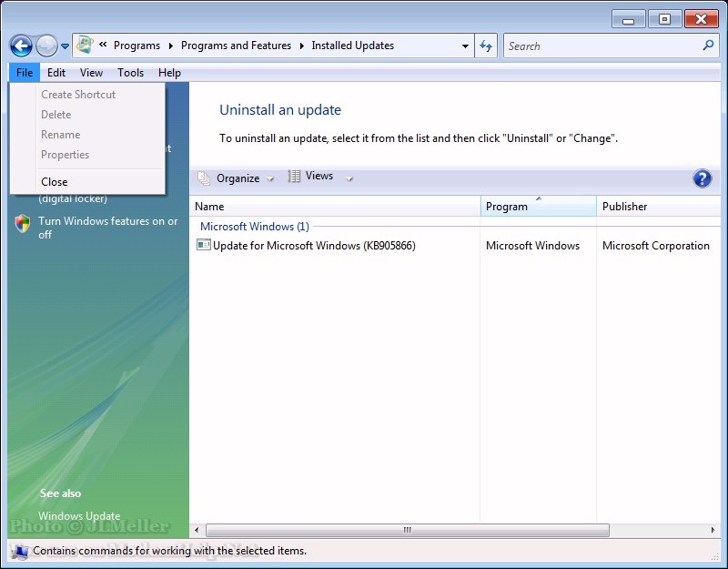Click the KB905866 update item icon
Viewport: 728px width, 569px height.
click(204, 246)
